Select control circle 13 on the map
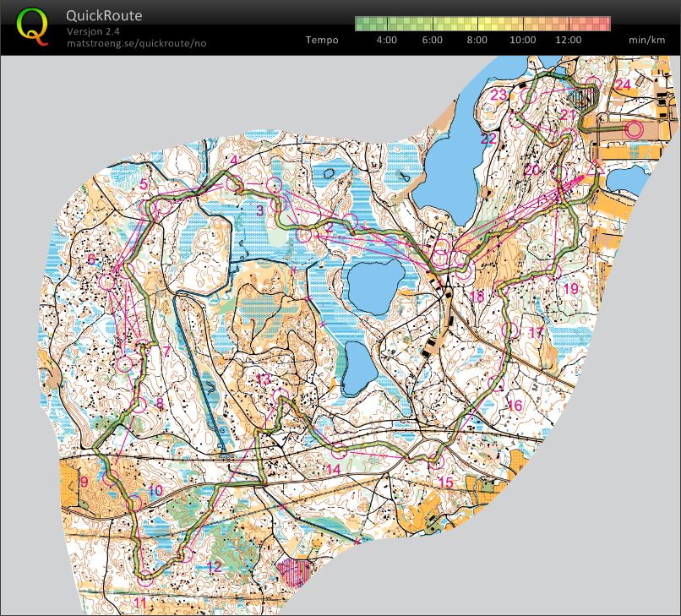The image size is (681, 616). click(281, 395)
